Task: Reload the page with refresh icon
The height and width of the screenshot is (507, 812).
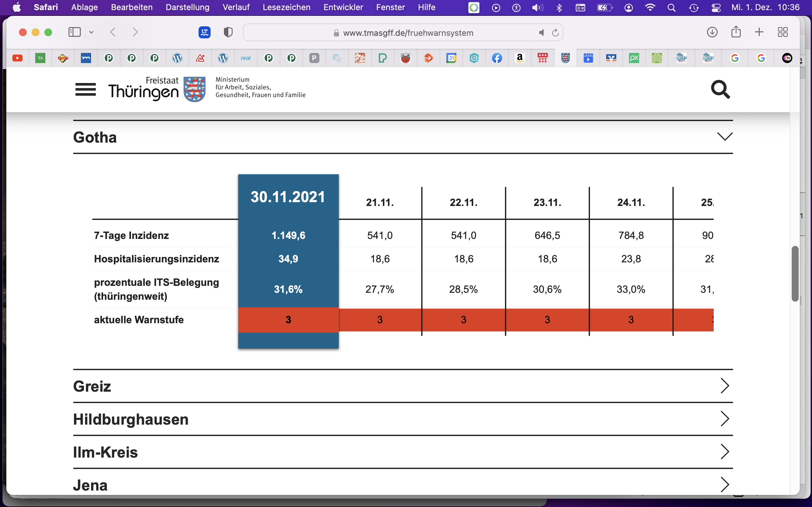Action: click(x=555, y=33)
